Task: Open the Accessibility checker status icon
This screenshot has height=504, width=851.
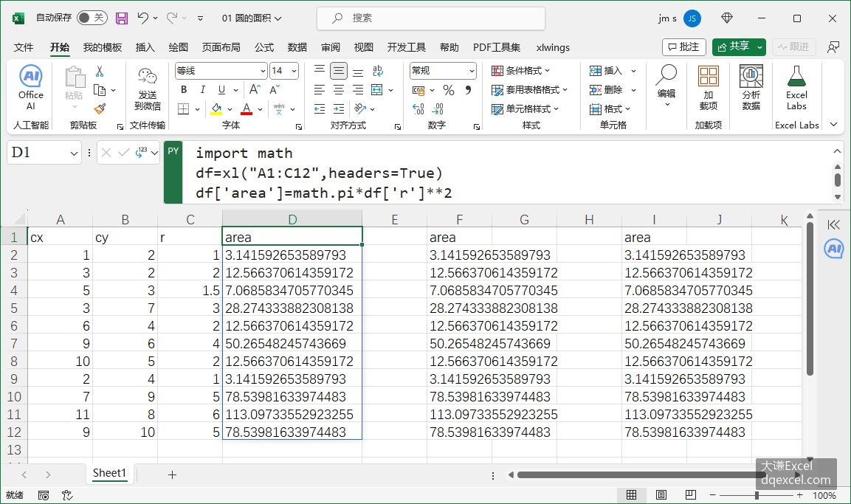Action: click(x=66, y=495)
